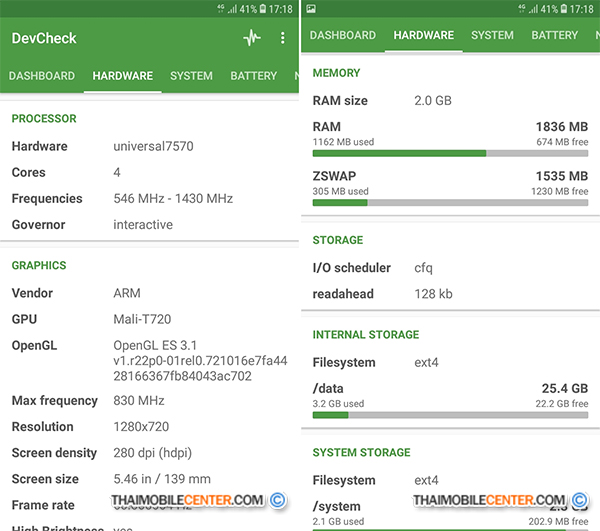Switch to Dashboard tab in right screen
The image size is (600, 531).
pos(343,35)
